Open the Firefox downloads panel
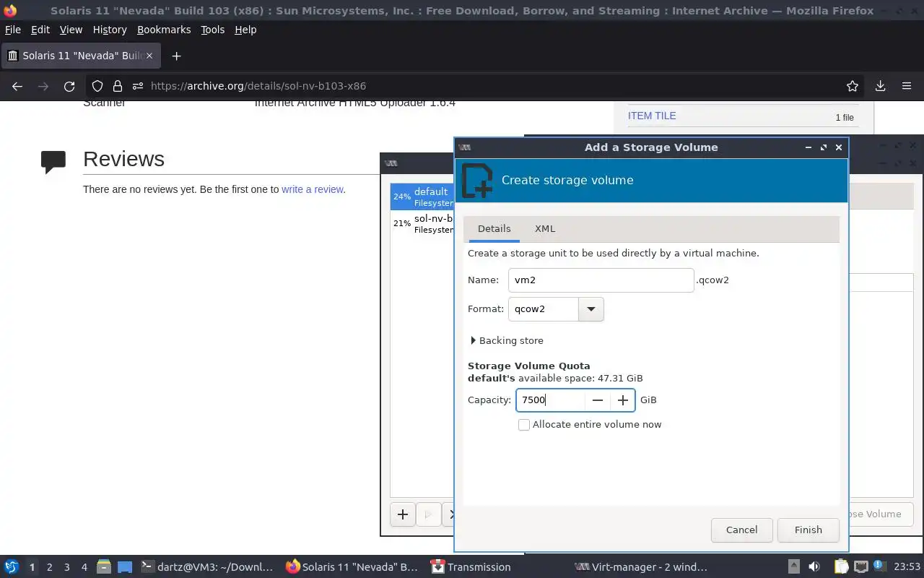924x578 pixels. [x=880, y=86]
